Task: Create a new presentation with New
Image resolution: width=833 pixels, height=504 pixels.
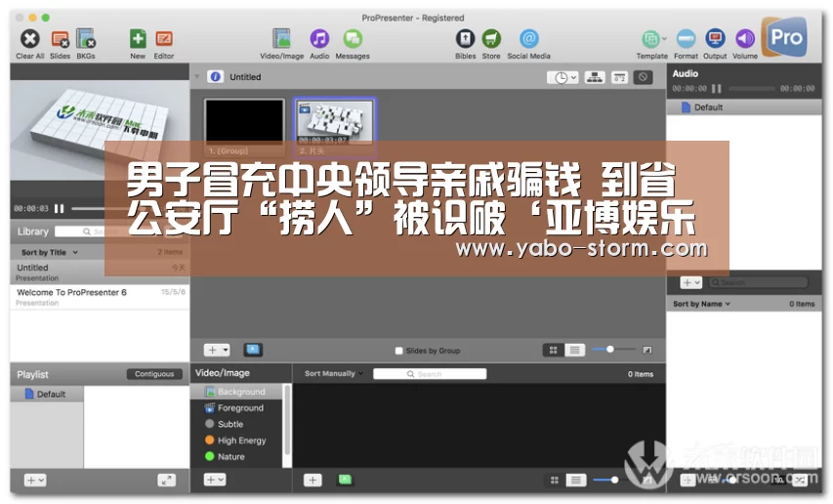Action: (138, 39)
